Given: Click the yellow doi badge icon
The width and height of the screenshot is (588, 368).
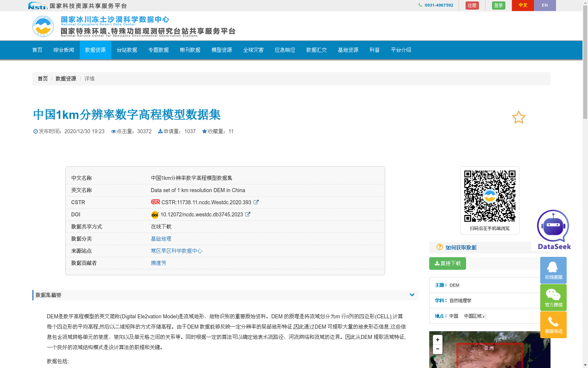Looking at the screenshot, I should (x=155, y=215).
